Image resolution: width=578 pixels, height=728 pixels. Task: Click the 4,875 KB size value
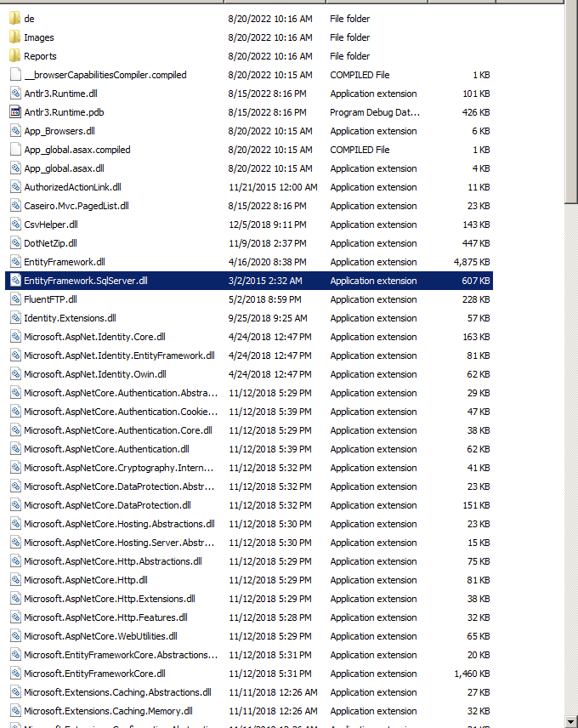(472, 262)
